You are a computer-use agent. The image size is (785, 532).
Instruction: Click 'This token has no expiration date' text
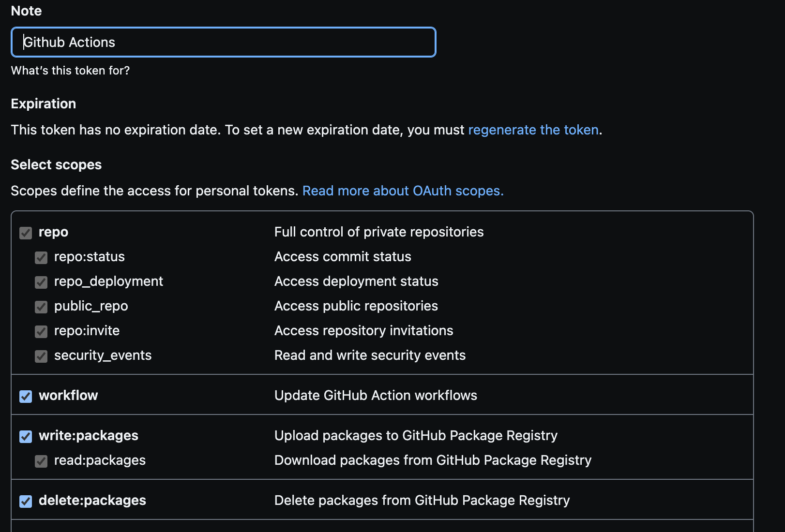coord(114,130)
